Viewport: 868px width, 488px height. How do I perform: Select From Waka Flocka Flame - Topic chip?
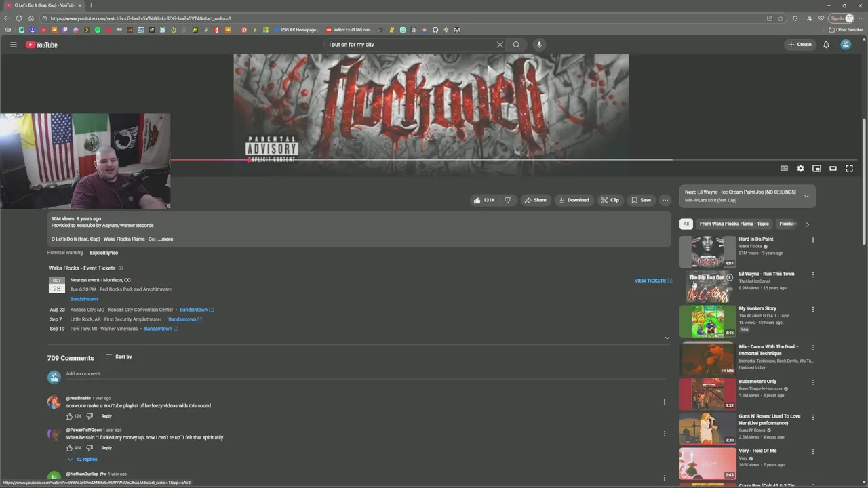point(734,224)
